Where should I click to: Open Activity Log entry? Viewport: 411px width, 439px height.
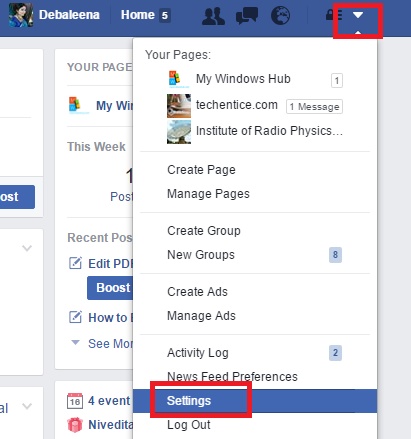tap(198, 353)
